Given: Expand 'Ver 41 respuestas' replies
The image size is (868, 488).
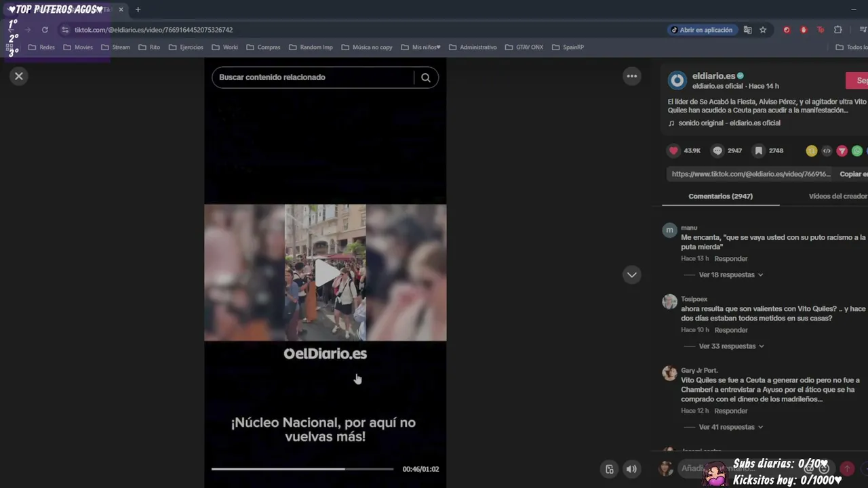Looking at the screenshot, I should [731, 427].
